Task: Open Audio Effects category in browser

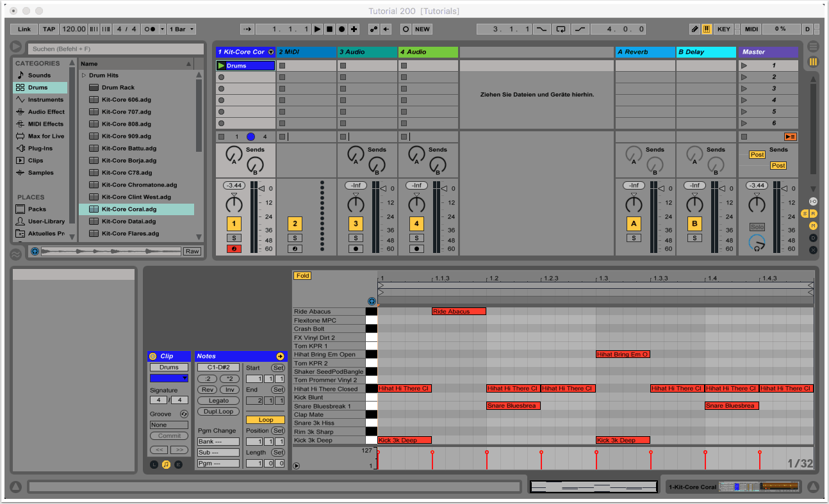Action: (45, 112)
